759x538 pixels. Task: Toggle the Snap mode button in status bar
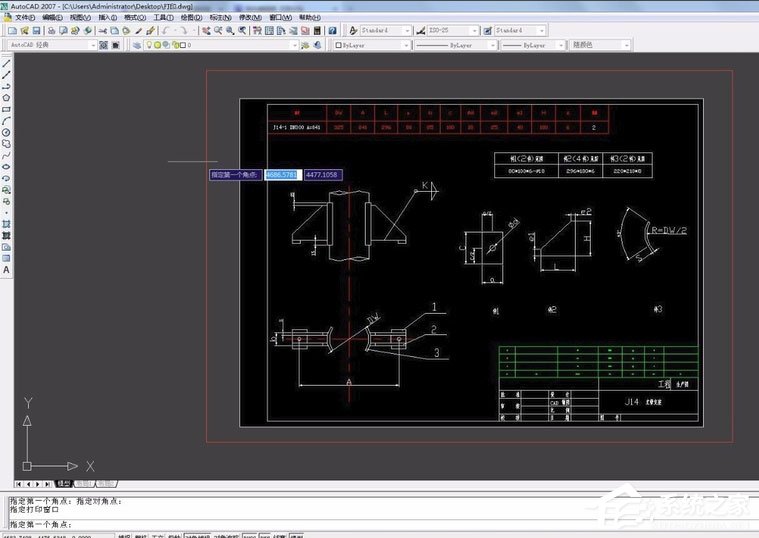124,535
